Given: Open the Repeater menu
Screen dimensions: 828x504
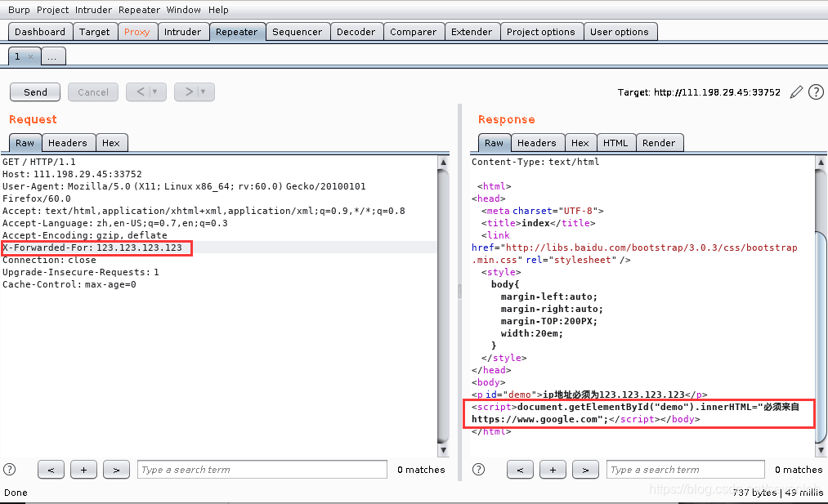Looking at the screenshot, I should (x=140, y=10).
